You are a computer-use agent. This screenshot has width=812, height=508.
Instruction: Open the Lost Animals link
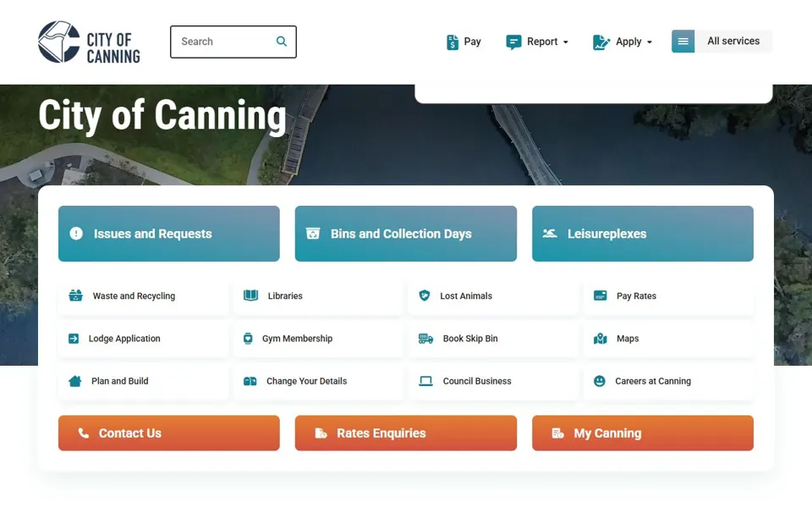[x=466, y=295]
